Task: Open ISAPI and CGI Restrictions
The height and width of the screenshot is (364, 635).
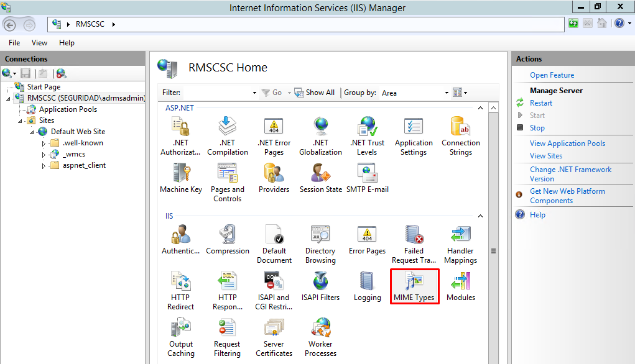Action: [274, 290]
